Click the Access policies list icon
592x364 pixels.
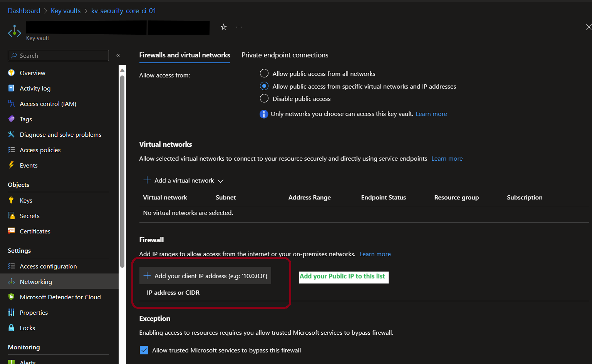[12, 150]
